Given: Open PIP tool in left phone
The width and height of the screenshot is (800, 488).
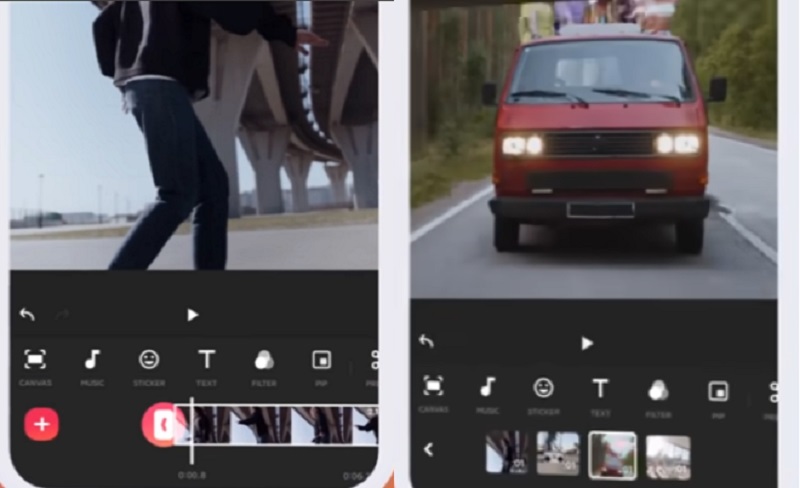Looking at the screenshot, I should [321, 367].
